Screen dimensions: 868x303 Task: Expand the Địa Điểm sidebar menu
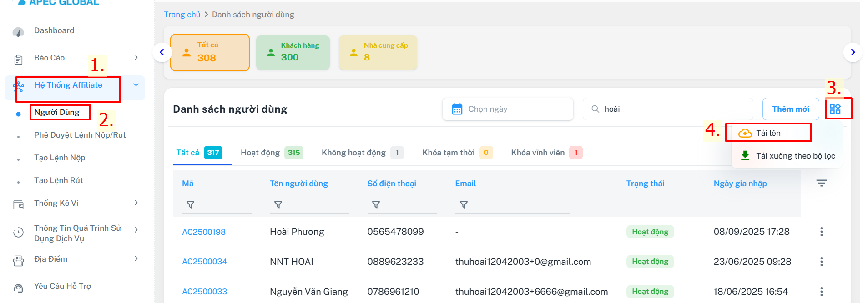[136, 259]
